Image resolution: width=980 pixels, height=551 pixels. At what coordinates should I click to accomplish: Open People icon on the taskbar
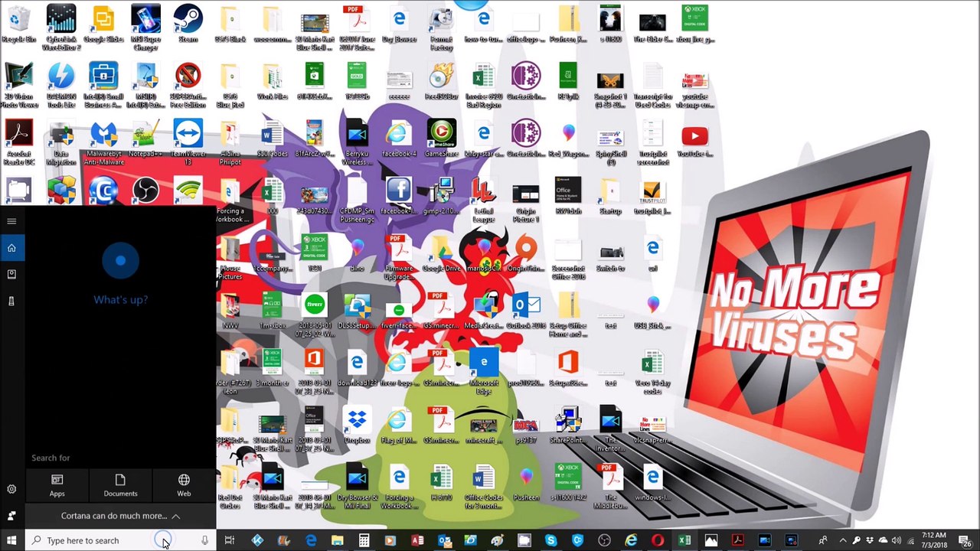823,540
